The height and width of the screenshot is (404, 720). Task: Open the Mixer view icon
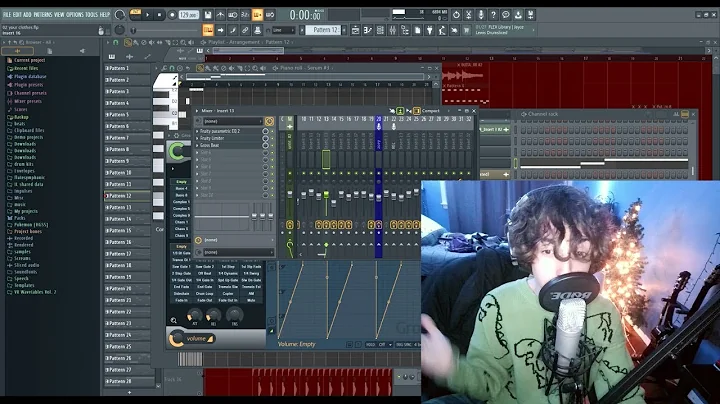[x=393, y=30]
